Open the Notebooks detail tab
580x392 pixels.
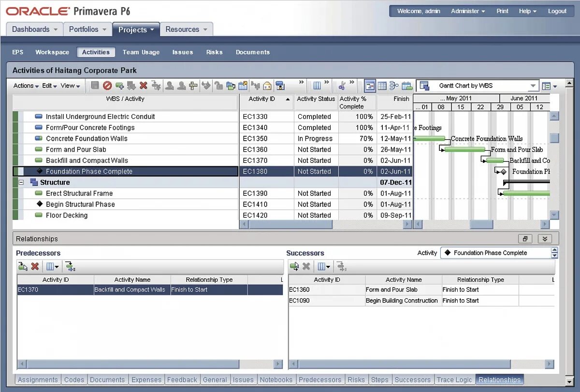pos(276,380)
